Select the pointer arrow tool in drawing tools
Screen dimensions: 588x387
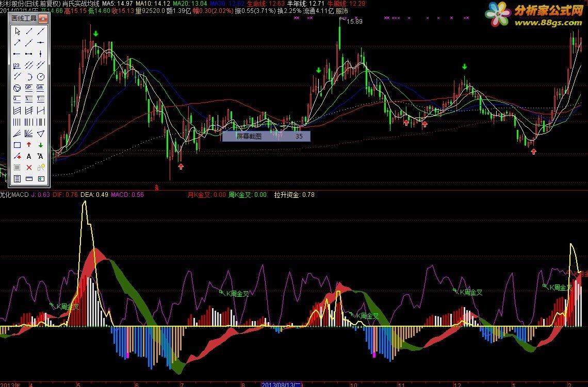tap(17, 31)
